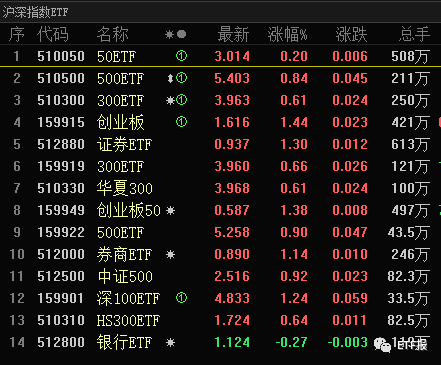Image resolution: width=441 pixels, height=365 pixels.
Task: Click the green circled-1 icon in 创业板 row
Action: [x=181, y=122]
